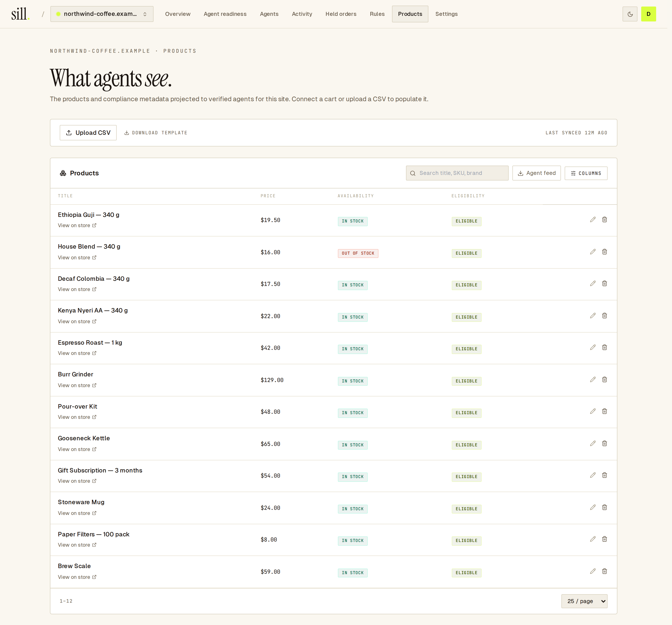Screen dimensions: 672x625
Task: Edit the Gooseneck Kettle product
Action: pyautogui.click(x=593, y=443)
